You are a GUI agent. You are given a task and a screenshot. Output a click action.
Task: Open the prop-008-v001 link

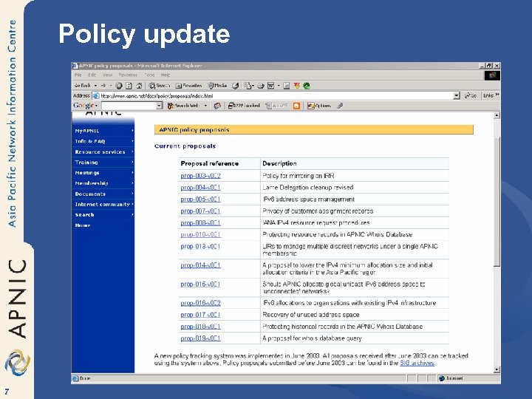point(200,223)
